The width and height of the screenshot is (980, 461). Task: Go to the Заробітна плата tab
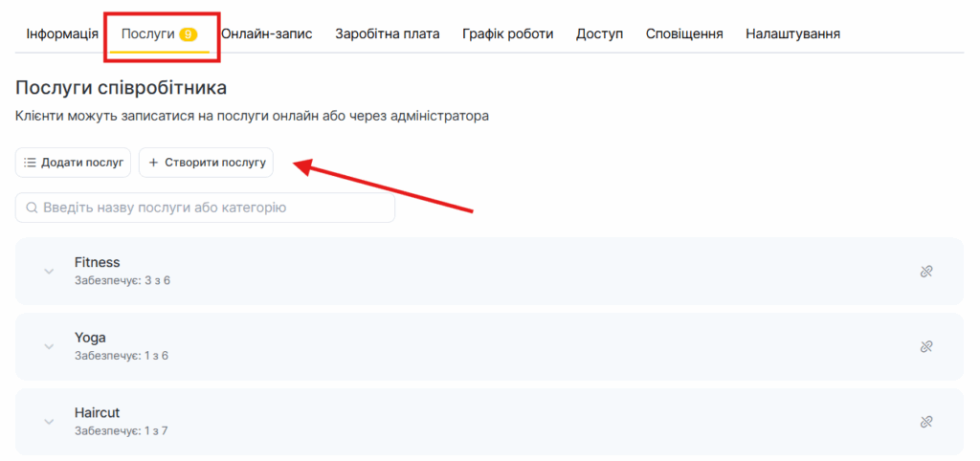point(387,33)
